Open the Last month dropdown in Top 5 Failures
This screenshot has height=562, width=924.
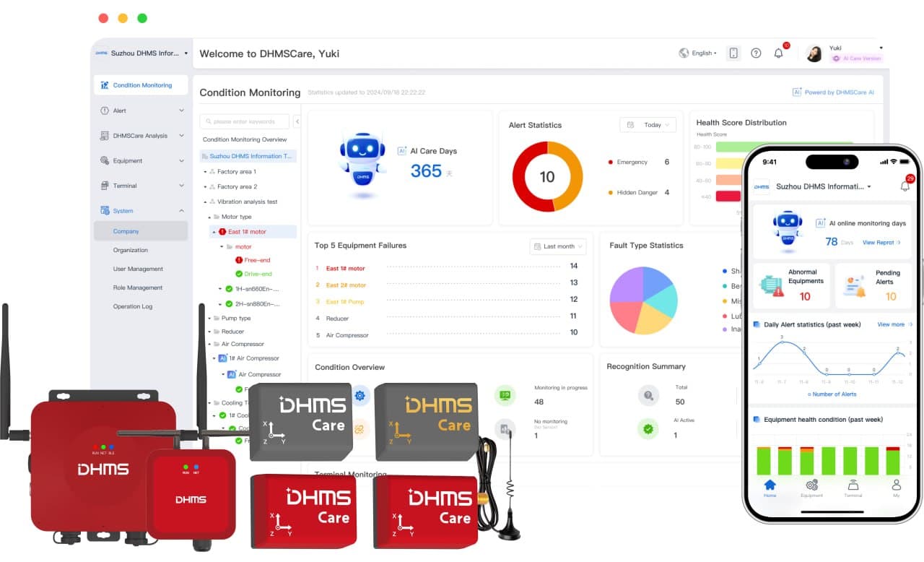558,246
